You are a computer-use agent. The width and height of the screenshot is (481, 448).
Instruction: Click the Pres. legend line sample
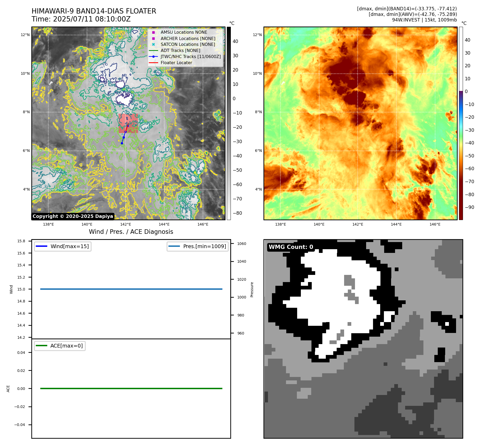[x=174, y=246]
